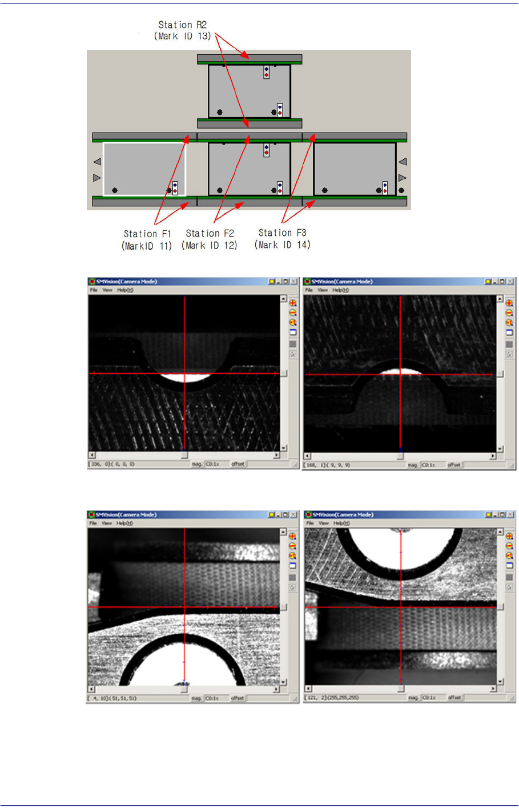Image resolution: width=519 pixels, height=812 pixels.
Task: Click the "Station R2 (Mark ID 13)" label
Action: [183, 30]
